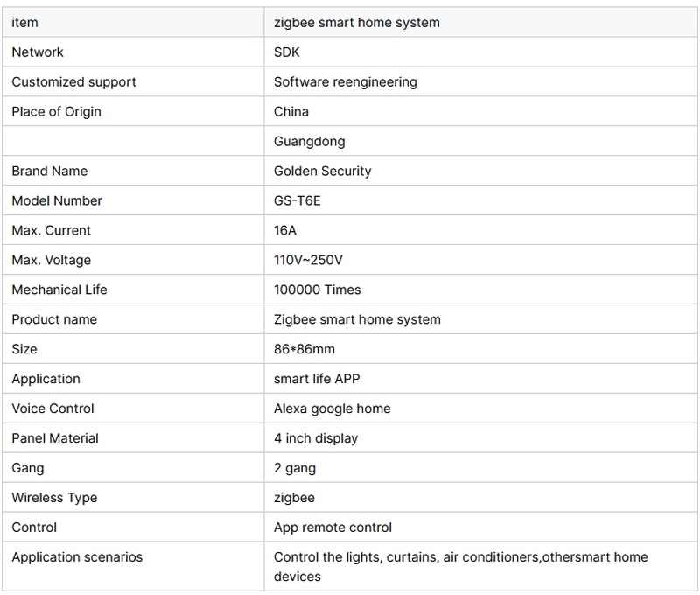This screenshot has width=700, height=595.
Task: Click 'App remote control' value cell
Action: click(332, 528)
